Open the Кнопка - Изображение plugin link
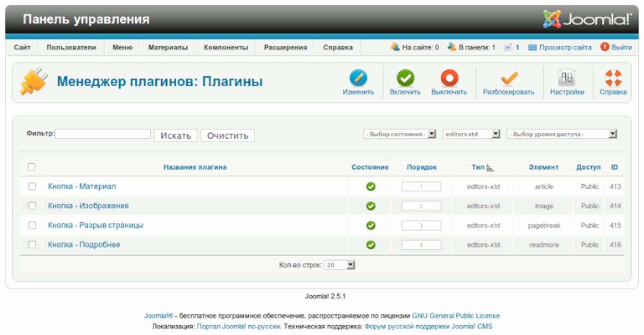 tap(88, 206)
